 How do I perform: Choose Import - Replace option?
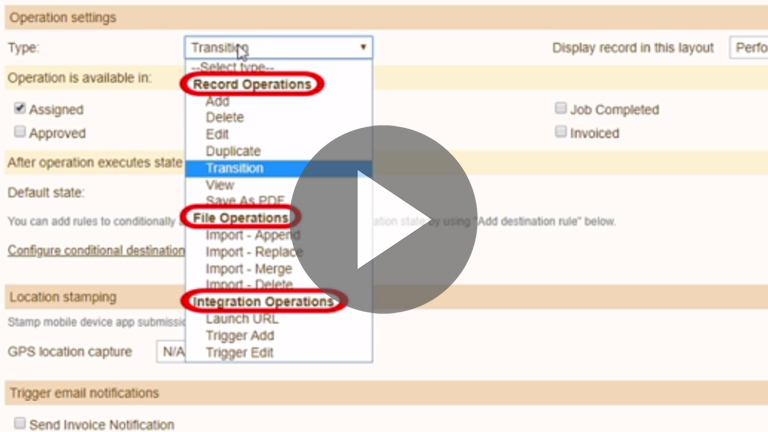[x=250, y=252]
